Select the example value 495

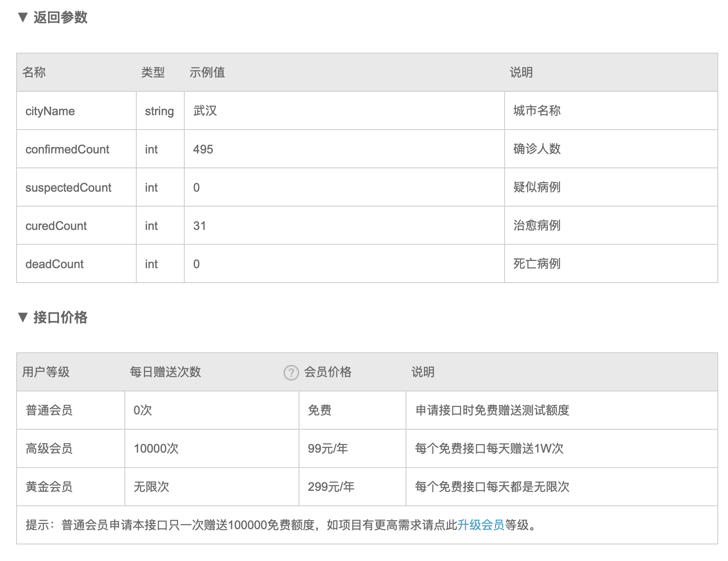[x=203, y=149]
